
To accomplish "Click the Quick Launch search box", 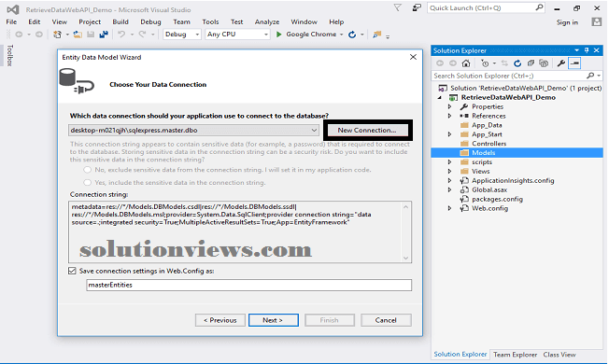I will click(x=487, y=8).
